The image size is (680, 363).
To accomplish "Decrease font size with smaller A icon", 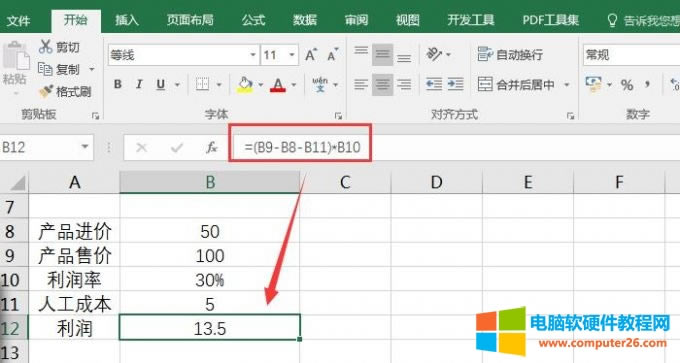I will (x=333, y=55).
